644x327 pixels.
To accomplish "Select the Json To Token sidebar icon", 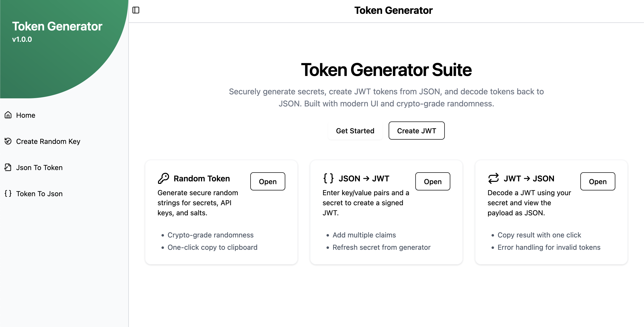I will (x=8, y=167).
